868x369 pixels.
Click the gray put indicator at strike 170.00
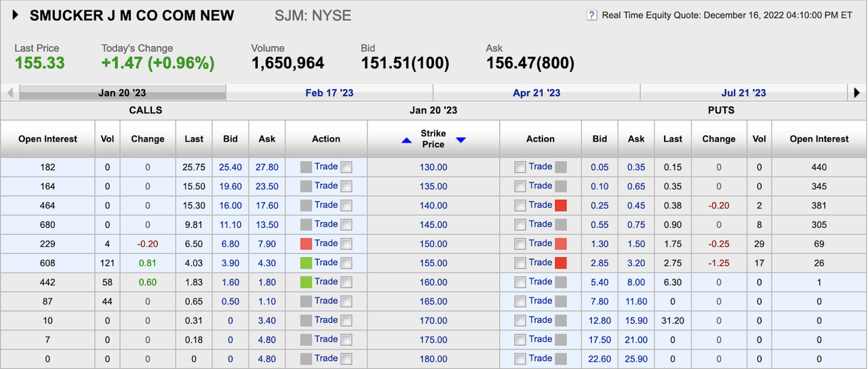[x=561, y=320]
